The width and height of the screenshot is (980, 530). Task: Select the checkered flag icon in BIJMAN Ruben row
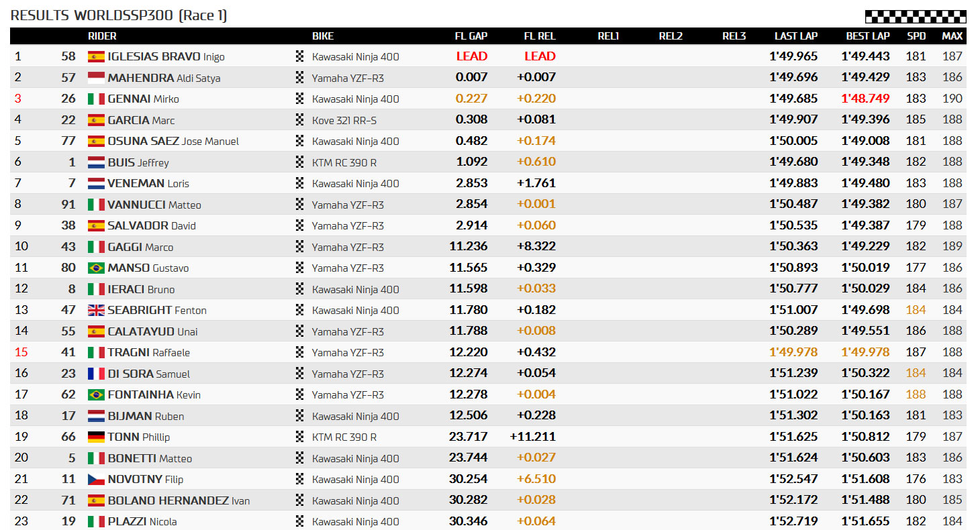[300, 416]
